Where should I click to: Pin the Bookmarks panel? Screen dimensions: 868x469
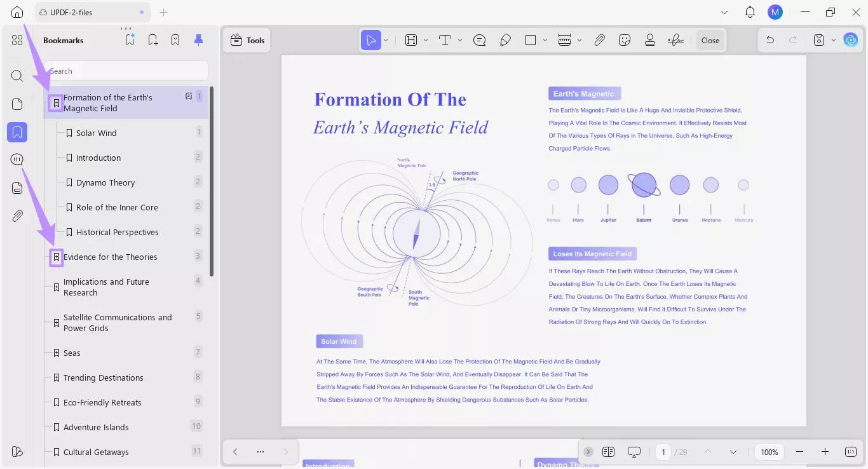[198, 39]
